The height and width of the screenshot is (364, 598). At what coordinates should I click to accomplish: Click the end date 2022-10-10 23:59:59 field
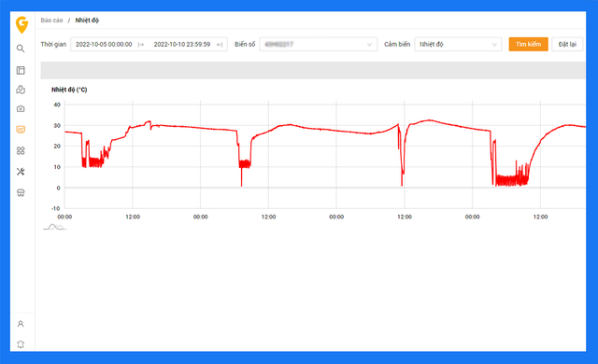coord(182,44)
